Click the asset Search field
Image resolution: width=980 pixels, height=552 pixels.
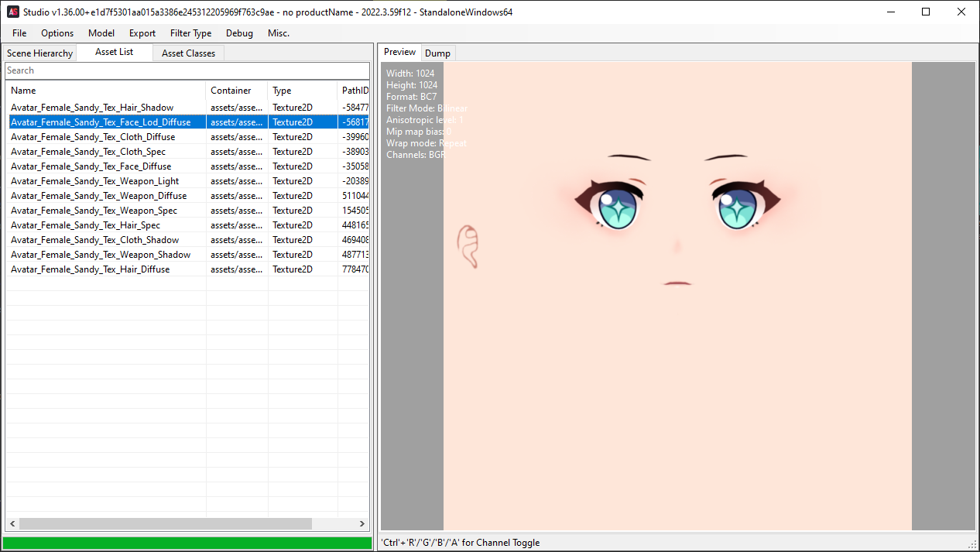coord(187,70)
